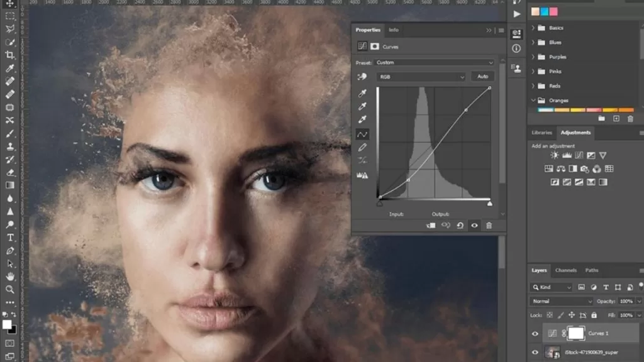Viewport: 644px width, 362px height.
Task: Switch to the Info tab
Action: point(394,30)
